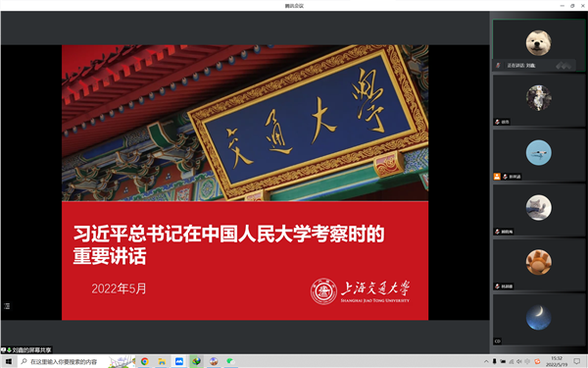Open Google Chrome from the taskbar
This screenshot has height=368, width=588.
[145, 361]
